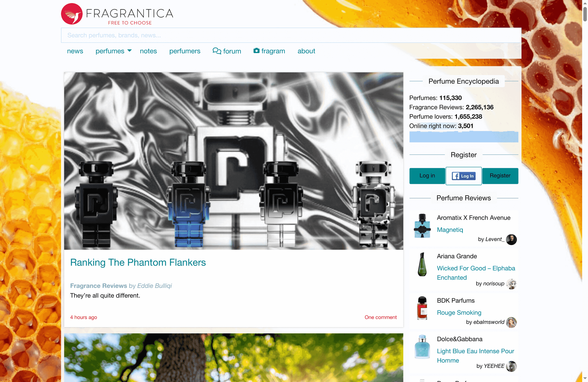Open the Fragrance Reviews category link
The image size is (588, 382).
tap(99, 286)
